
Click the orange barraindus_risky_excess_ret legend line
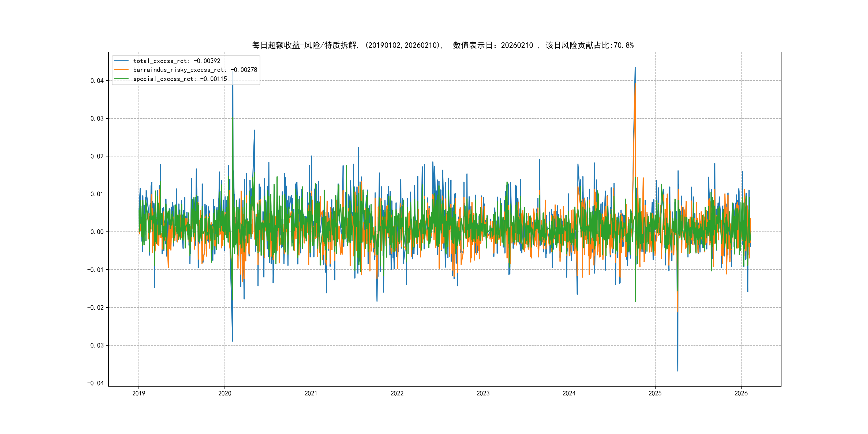point(121,70)
